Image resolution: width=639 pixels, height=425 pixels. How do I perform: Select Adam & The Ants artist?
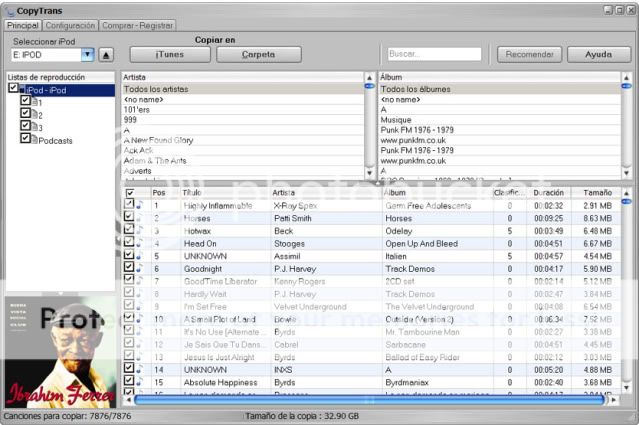[242, 161]
